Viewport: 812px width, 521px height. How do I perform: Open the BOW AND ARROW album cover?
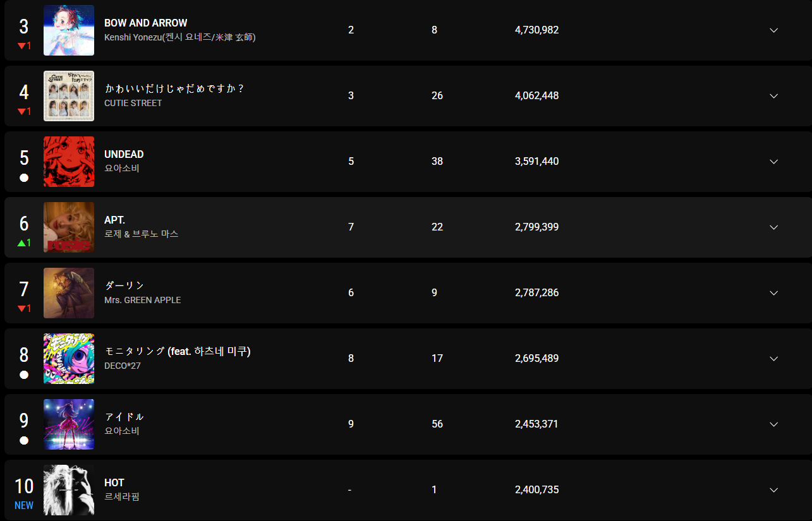pos(69,30)
